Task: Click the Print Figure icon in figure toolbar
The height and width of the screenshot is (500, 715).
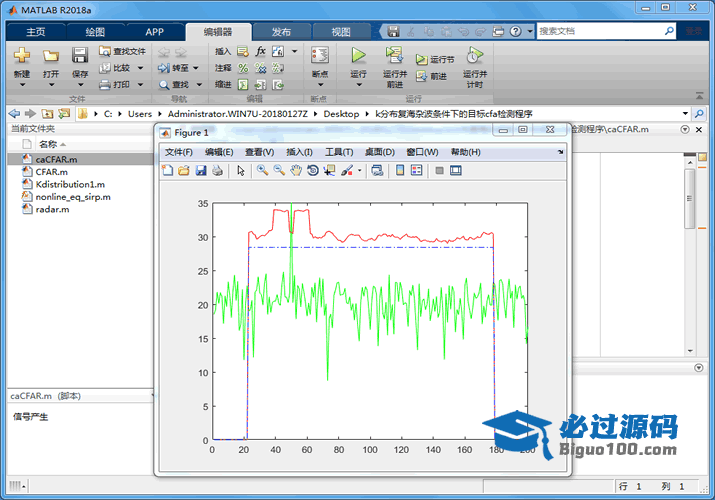Action: point(217,171)
